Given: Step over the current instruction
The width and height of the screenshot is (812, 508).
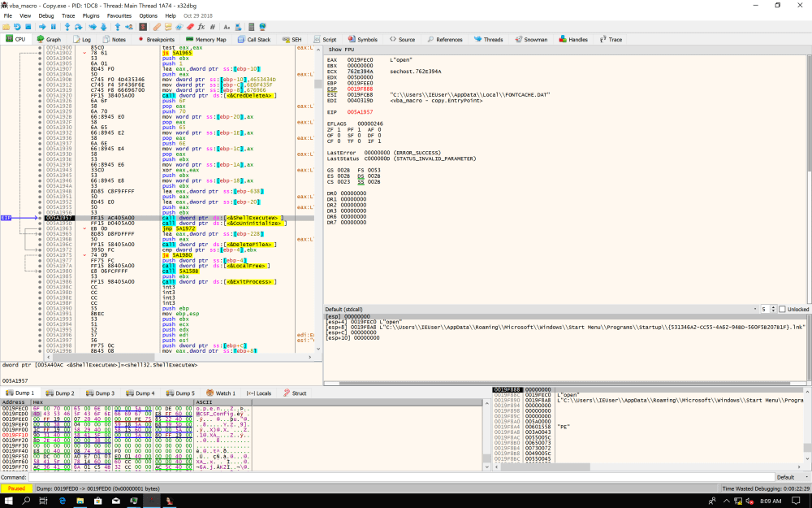Looking at the screenshot, I should click(x=77, y=26).
